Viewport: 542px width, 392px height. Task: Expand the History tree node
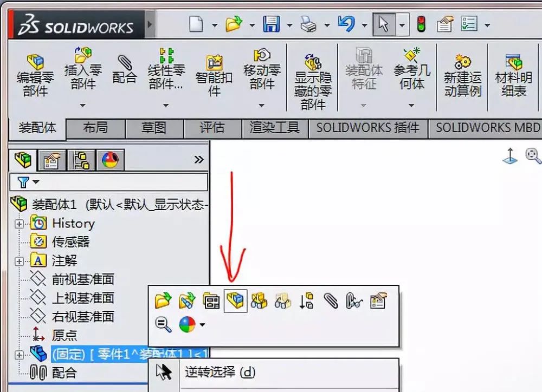(x=19, y=223)
